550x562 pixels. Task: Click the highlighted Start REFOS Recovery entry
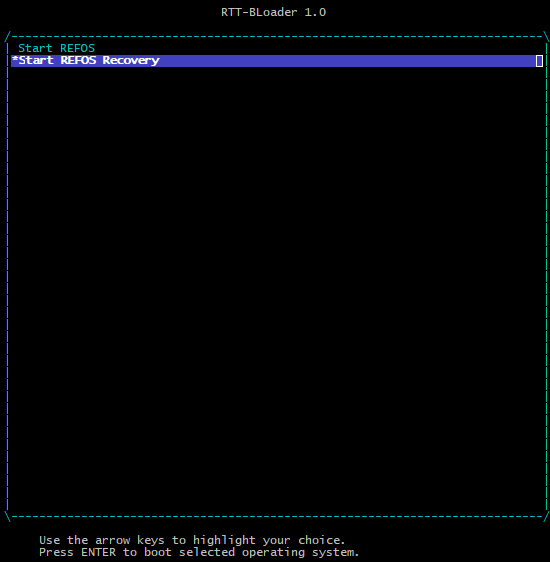pos(277,61)
